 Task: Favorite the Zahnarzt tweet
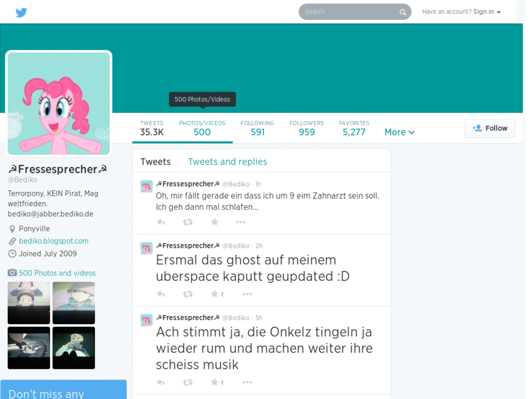point(215,222)
